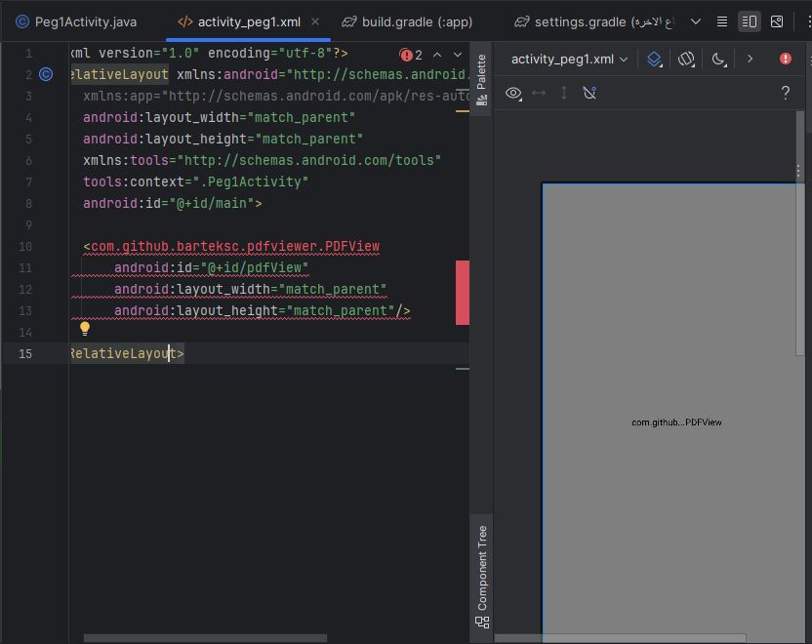The width and height of the screenshot is (812, 644).
Task: Click layout_width="match_parent" on line 4
Action: click(x=219, y=117)
